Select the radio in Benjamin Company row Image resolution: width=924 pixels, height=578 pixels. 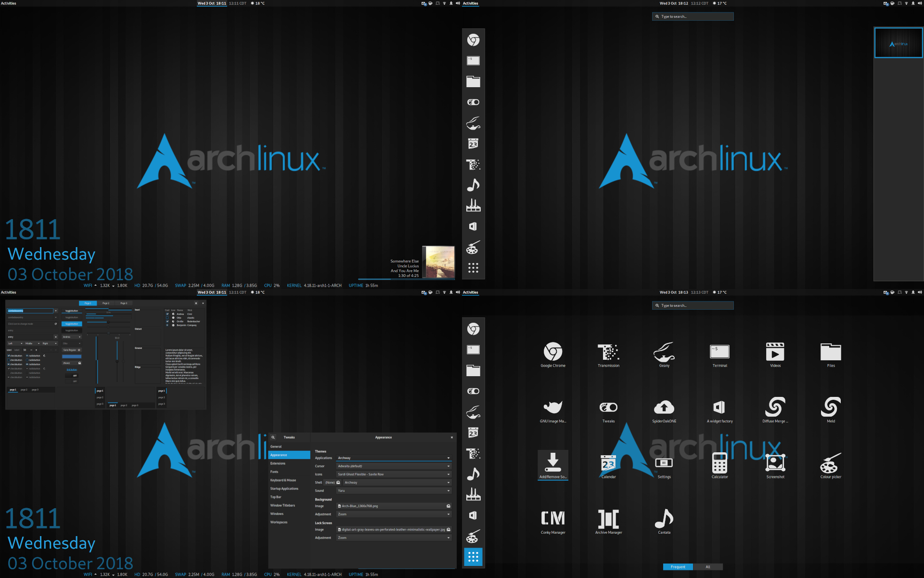pos(167,325)
